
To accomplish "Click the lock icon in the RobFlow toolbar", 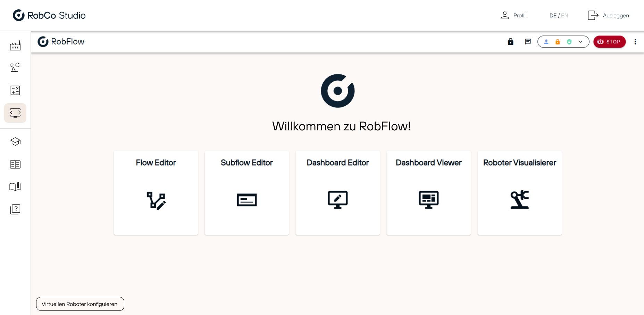I will coord(510,42).
